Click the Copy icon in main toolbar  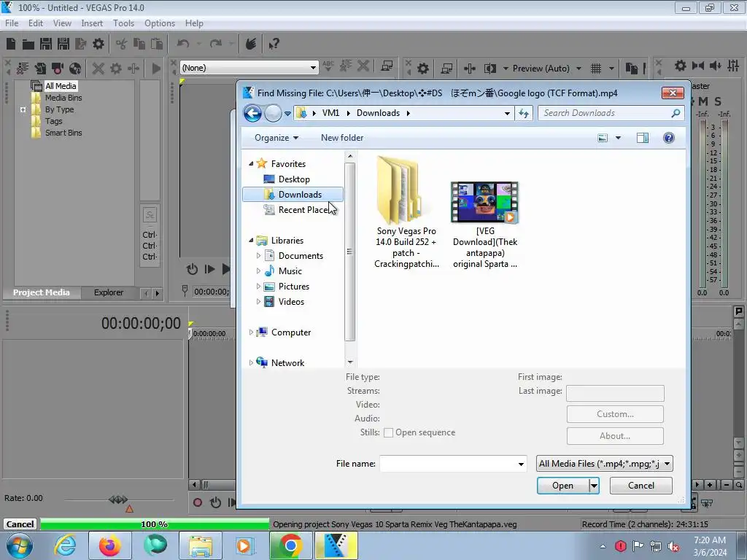(139, 44)
